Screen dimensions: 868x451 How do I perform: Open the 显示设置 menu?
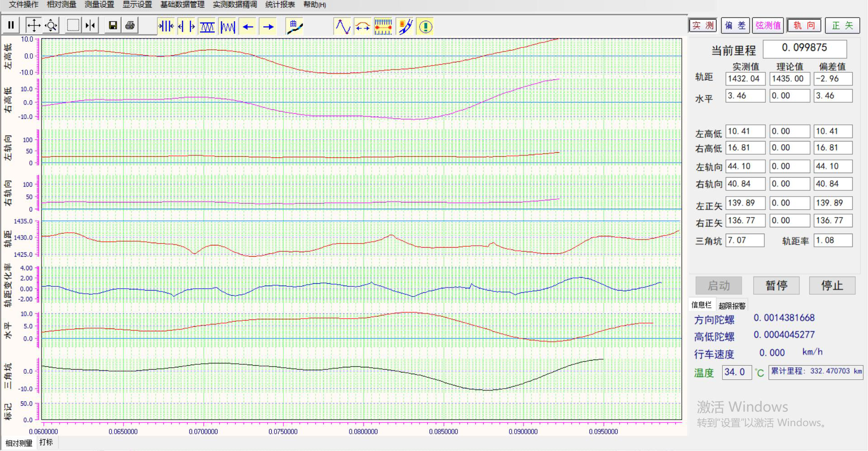point(137,5)
